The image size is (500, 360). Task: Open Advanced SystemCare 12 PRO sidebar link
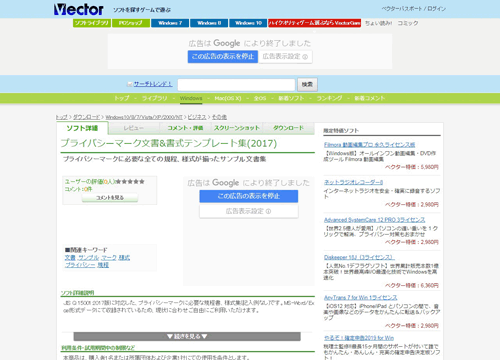374,220
